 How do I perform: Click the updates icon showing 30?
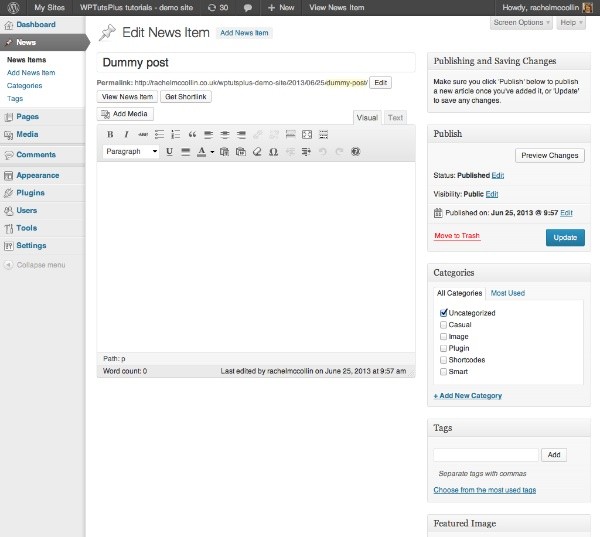tap(218, 7)
